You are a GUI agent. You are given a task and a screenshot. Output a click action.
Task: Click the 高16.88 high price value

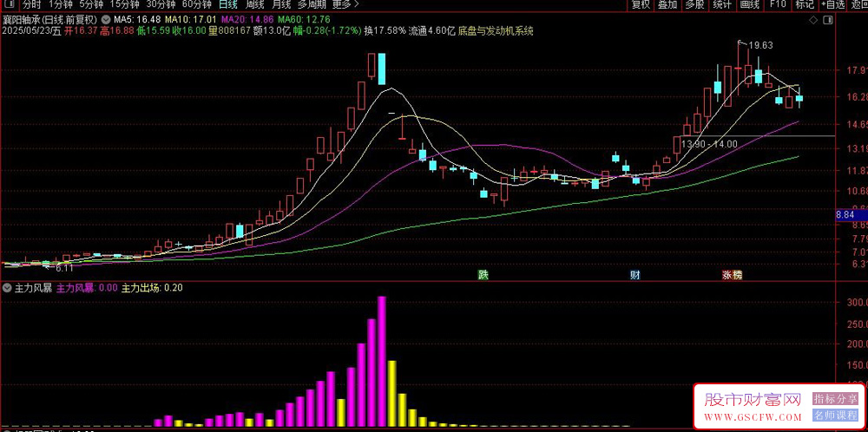tap(117, 31)
